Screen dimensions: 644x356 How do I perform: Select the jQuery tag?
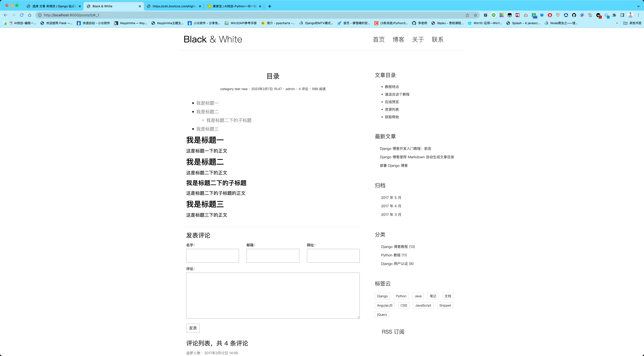point(382,314)
